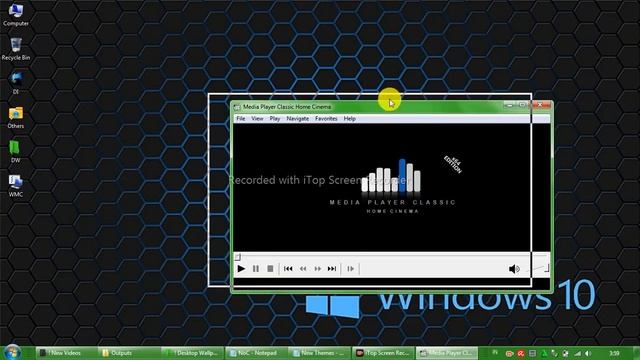Select the DI desktop icon
The width and height of the screenshot is (640, 360).
16,83
